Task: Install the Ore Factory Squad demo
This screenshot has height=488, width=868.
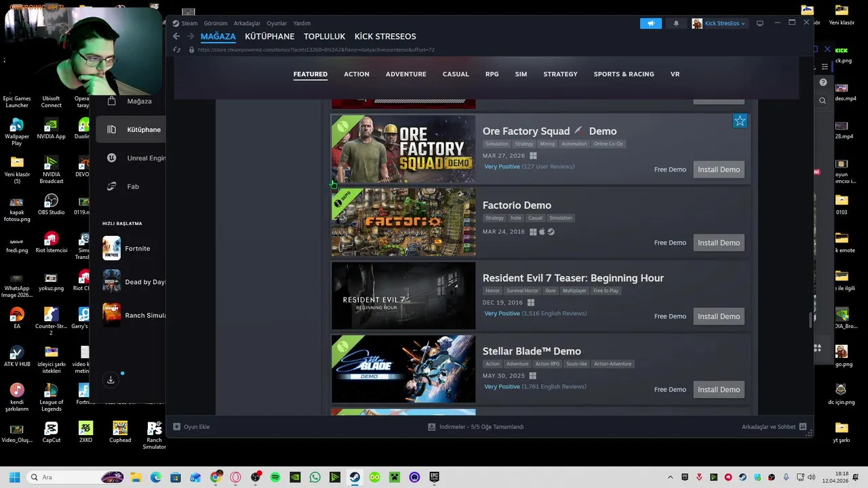Action: pyautogui.click(x=719, y=169)
